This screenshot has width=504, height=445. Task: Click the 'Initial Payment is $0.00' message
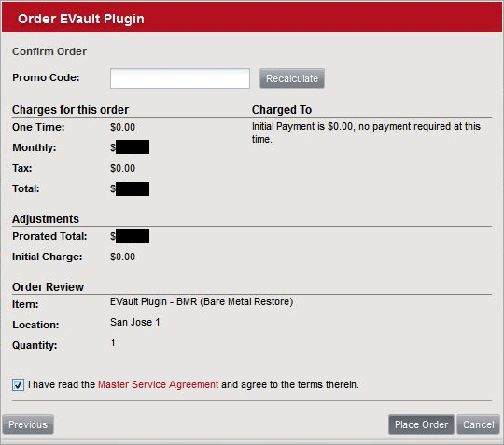[366, 132]
